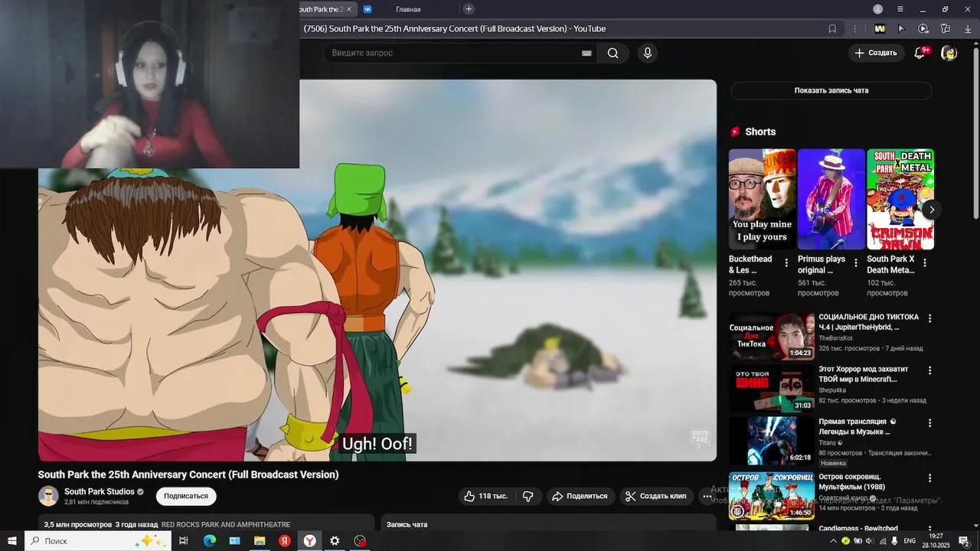The width and height of the screenshot is (980, 551).
Task: Click the Поделиться share button
Action: coord(580,496)
